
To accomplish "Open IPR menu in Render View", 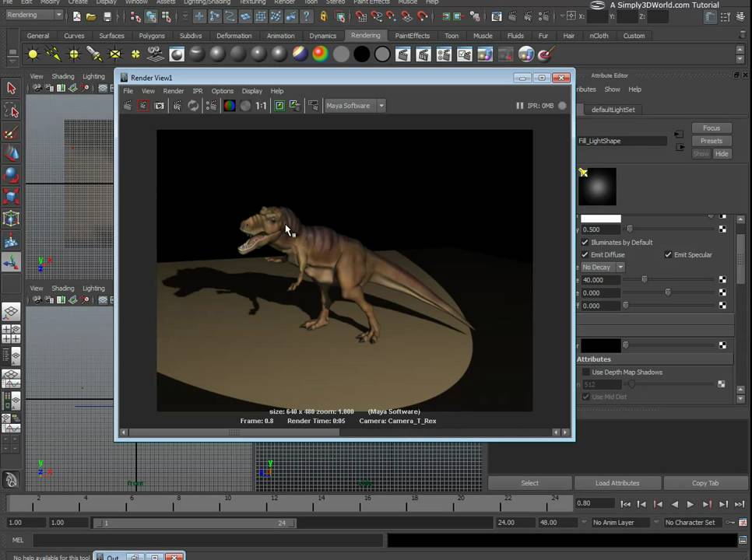I will 198,91.
